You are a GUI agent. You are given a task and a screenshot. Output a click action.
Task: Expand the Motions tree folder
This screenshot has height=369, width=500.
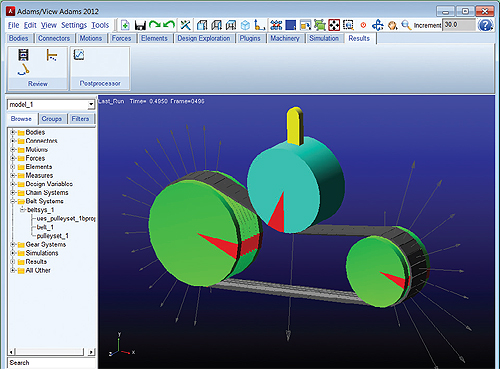[12, 150]
